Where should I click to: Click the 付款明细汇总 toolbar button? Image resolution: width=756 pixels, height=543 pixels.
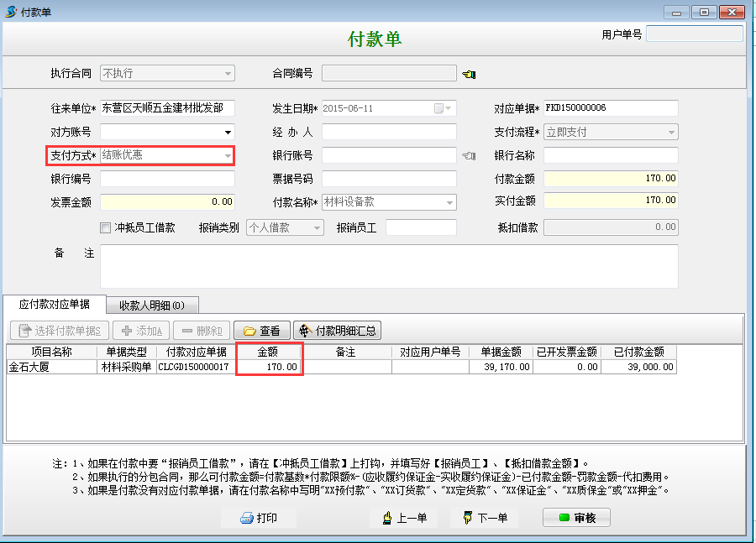tap(337, 331)
